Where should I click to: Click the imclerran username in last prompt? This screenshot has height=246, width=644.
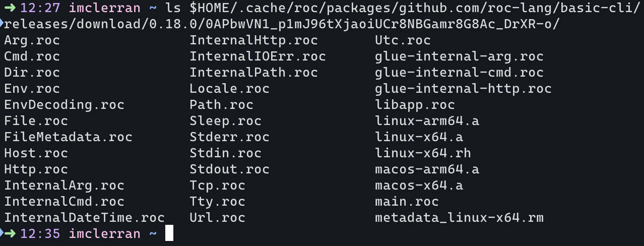(x=105, y=234)
